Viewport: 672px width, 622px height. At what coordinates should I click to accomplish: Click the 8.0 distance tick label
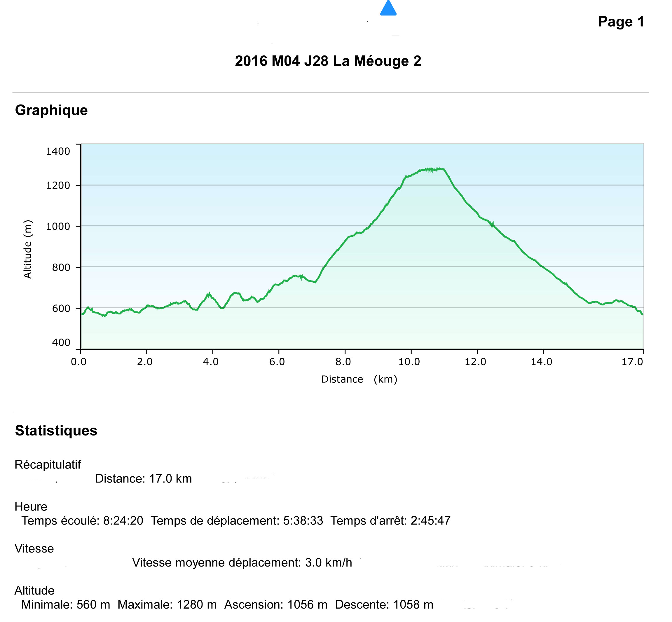pos(343,362)
